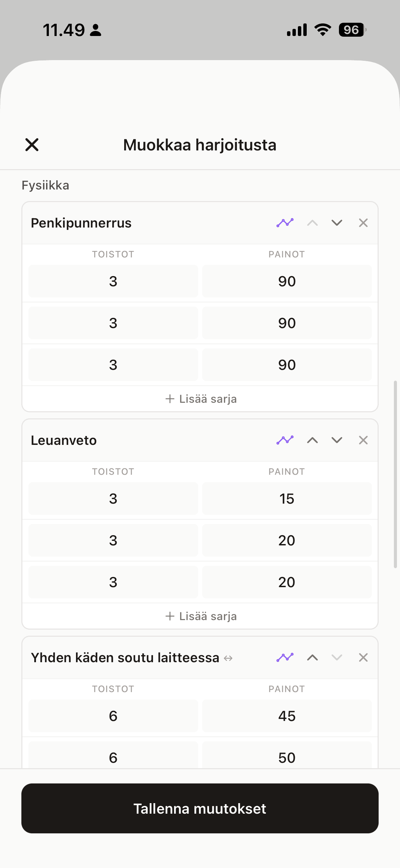Viewport: 400px width, 868px height.
Task: Open progress chart for Yhden käden soutu
Action: tap(285, 657)
